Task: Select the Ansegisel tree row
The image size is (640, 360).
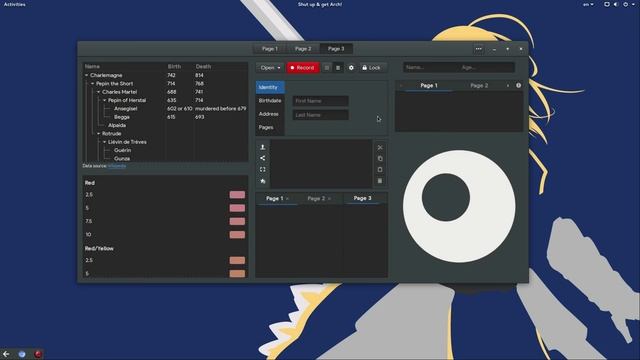Action: [165, 109]
